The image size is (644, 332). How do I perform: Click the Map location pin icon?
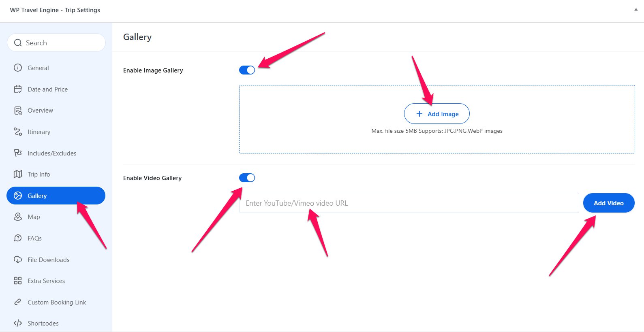[x=18, y=217]
